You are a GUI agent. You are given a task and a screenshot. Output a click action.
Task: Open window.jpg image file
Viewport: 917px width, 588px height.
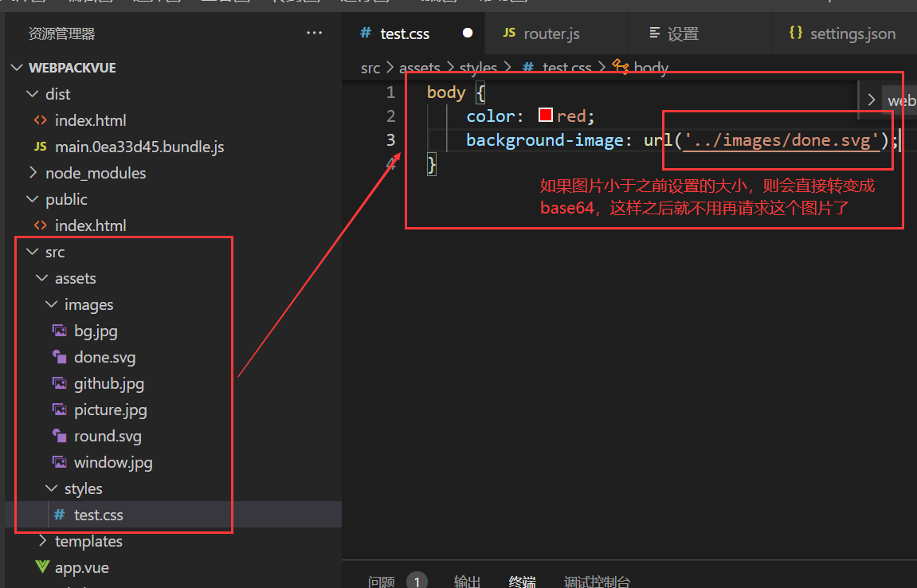click(x=113, y=463)
